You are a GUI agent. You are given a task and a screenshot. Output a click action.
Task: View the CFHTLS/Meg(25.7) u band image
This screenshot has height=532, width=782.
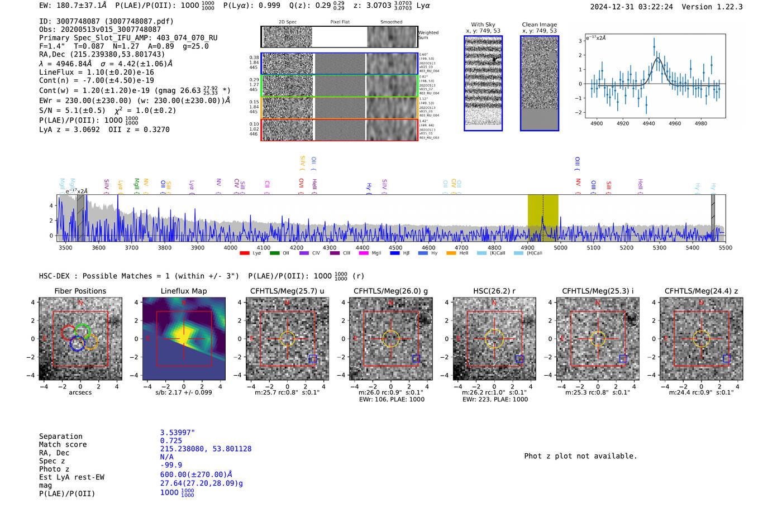tap(287, 339)
